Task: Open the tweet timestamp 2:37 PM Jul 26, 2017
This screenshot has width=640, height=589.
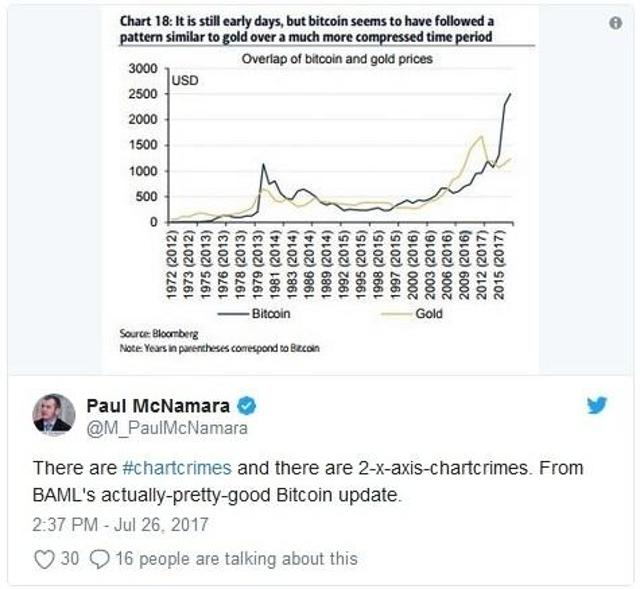Action: click(x=120, y=525)
